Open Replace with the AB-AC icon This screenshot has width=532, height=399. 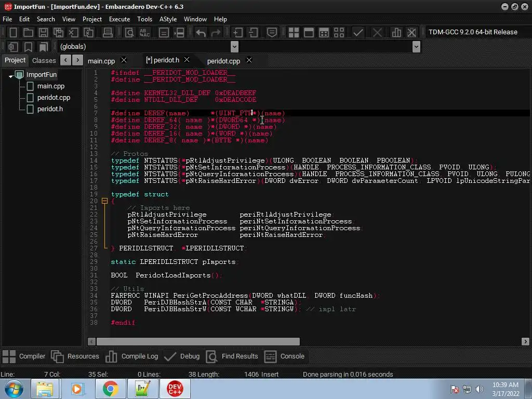pyautogui.click(x=144, y=33)
